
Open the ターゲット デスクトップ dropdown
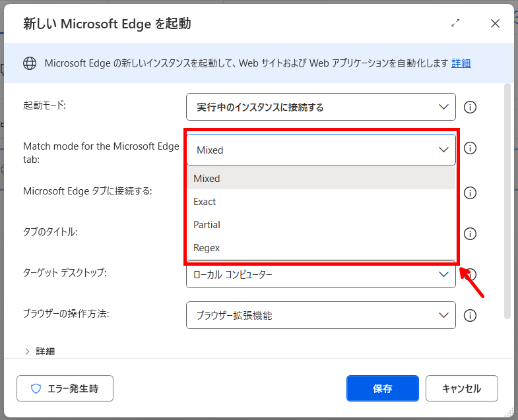321,275
